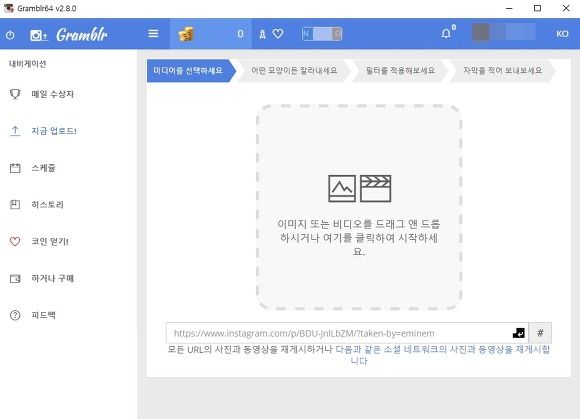Open the notifications bell
Screen dimensions: 580x419
[x=446, y=34]
